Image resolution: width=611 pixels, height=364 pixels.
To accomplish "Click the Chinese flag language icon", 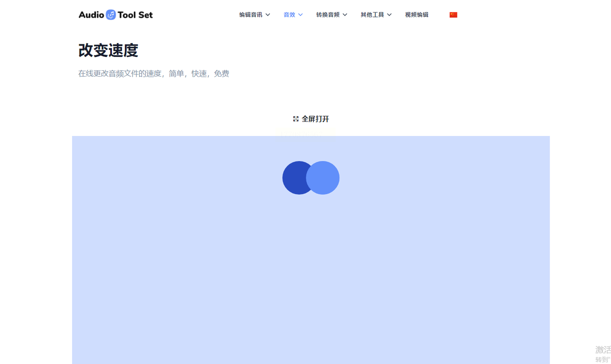I will (453, 15).
